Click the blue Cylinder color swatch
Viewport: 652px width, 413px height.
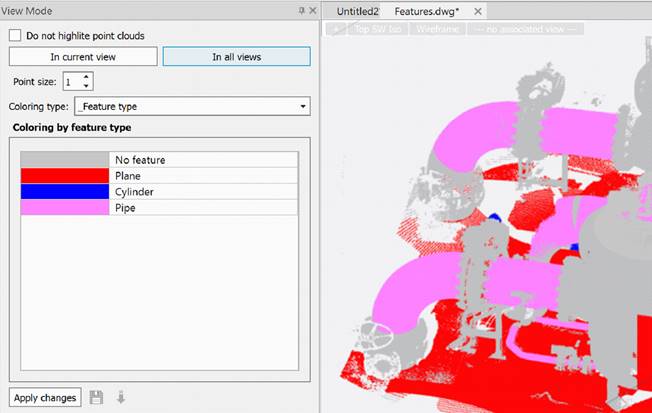pos(65,192)
